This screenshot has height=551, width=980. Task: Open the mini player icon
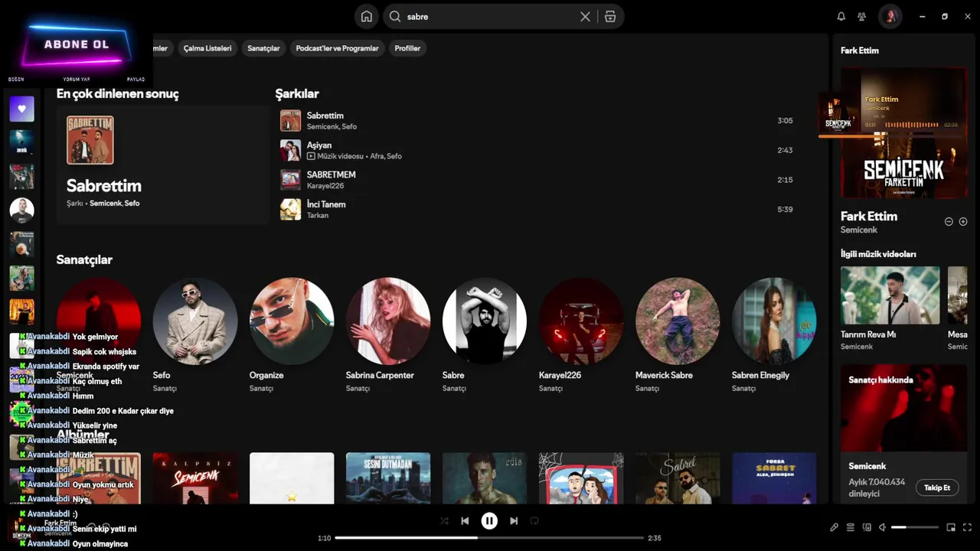click(x=951, y=527)
